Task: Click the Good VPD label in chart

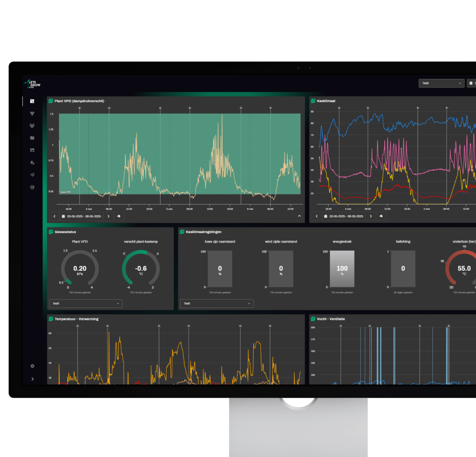Action: [65, 192]
